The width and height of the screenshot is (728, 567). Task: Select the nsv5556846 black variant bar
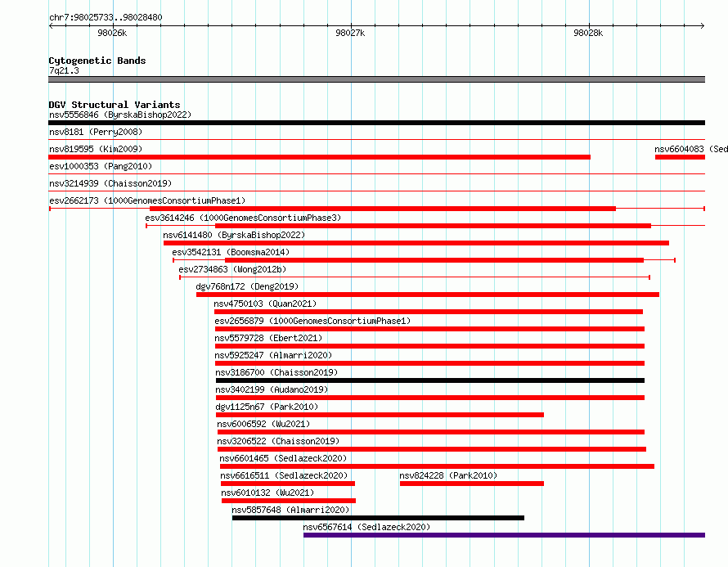376,123
